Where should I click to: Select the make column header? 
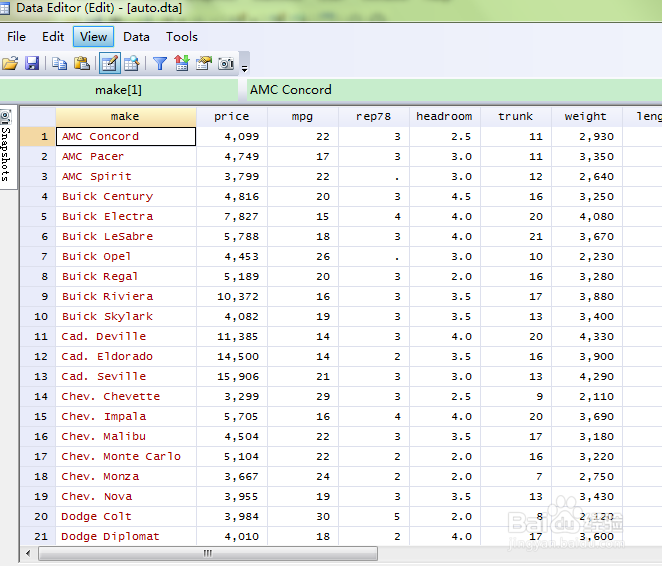pos(126,116)
